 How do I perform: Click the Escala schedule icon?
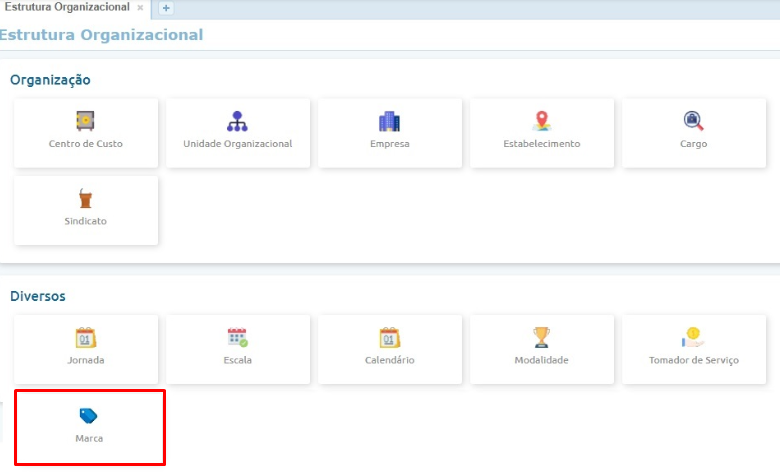pos(237,337)
